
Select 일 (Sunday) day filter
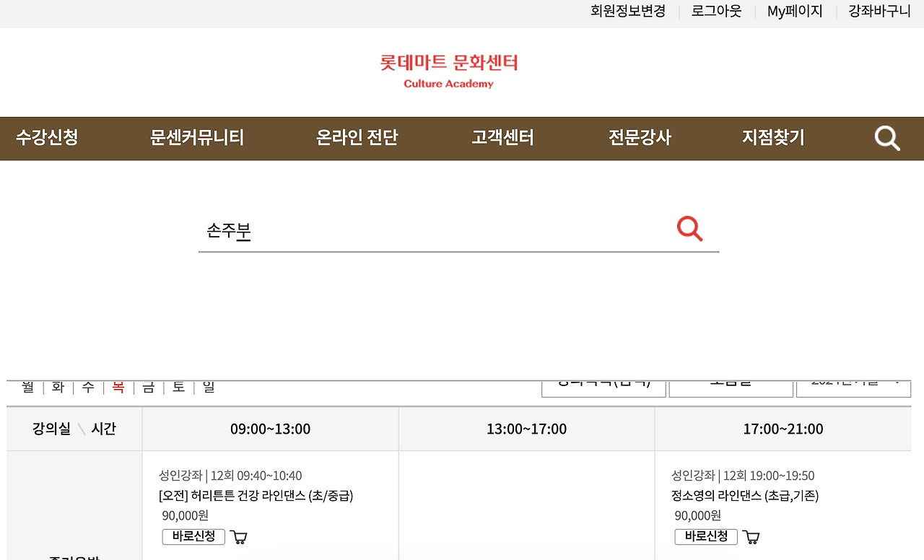tap(207, 388)
